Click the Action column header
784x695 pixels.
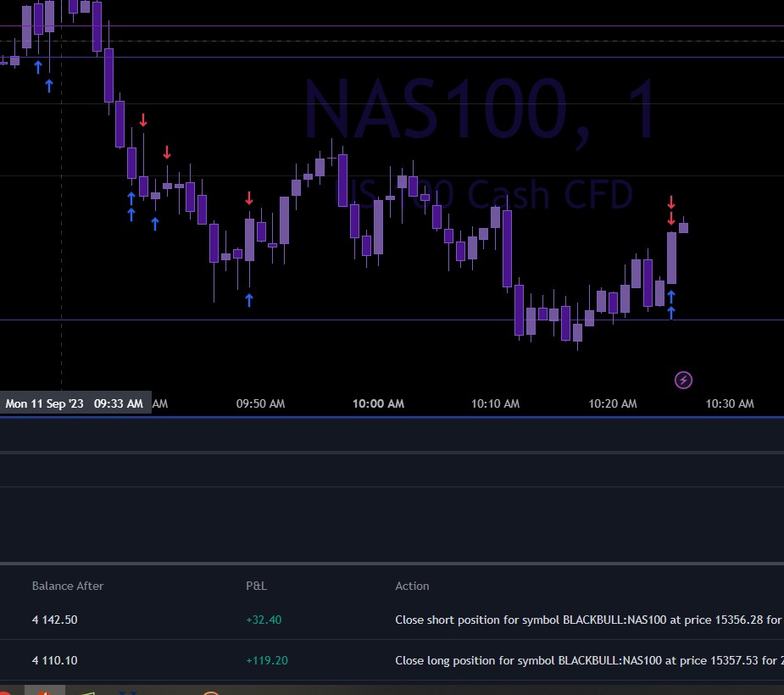coord(412,586)
